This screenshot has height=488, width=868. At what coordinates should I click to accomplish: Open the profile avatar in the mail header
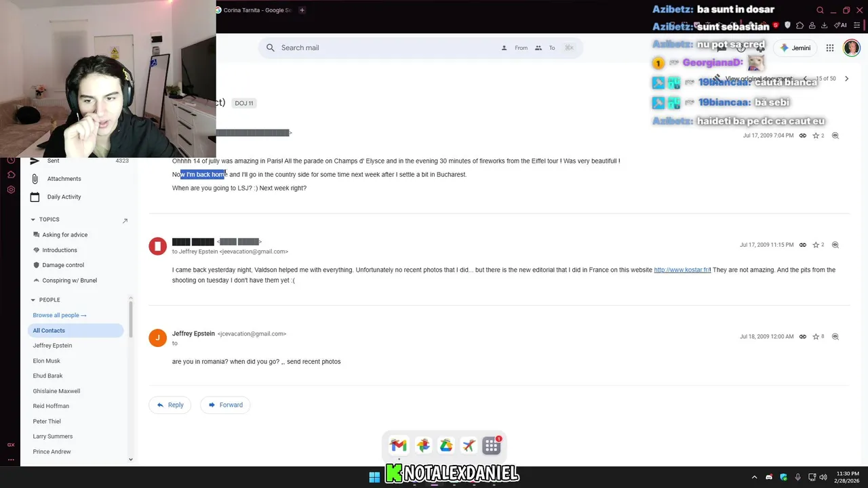(851, 47)
